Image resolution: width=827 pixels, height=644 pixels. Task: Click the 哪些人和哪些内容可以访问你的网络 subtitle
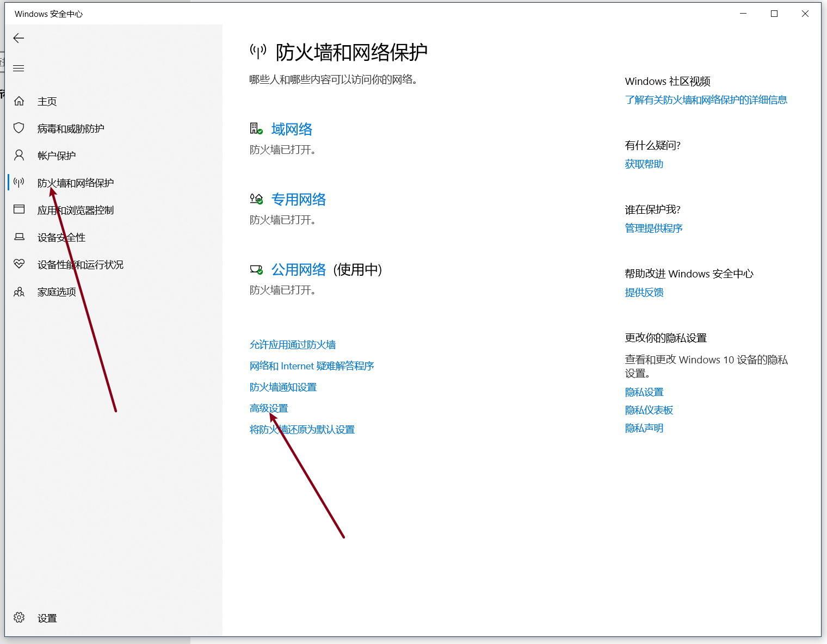pyautogui.click(x=334, y=80)
